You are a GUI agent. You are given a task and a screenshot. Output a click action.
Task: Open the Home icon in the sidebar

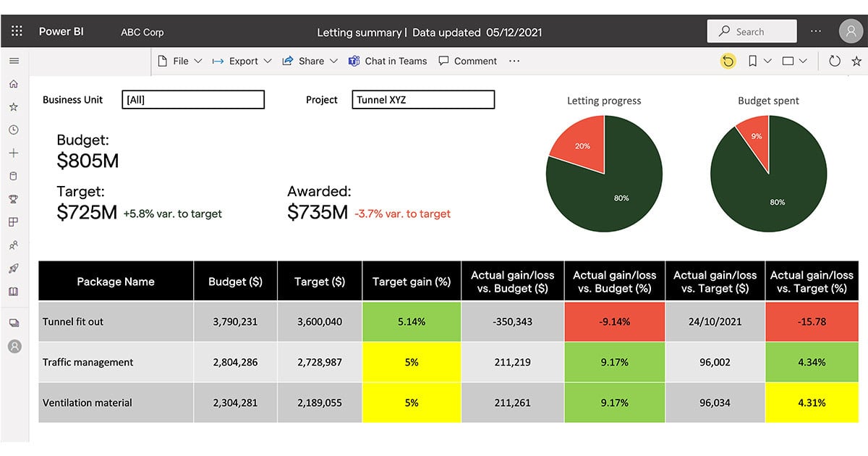(14, 83)
